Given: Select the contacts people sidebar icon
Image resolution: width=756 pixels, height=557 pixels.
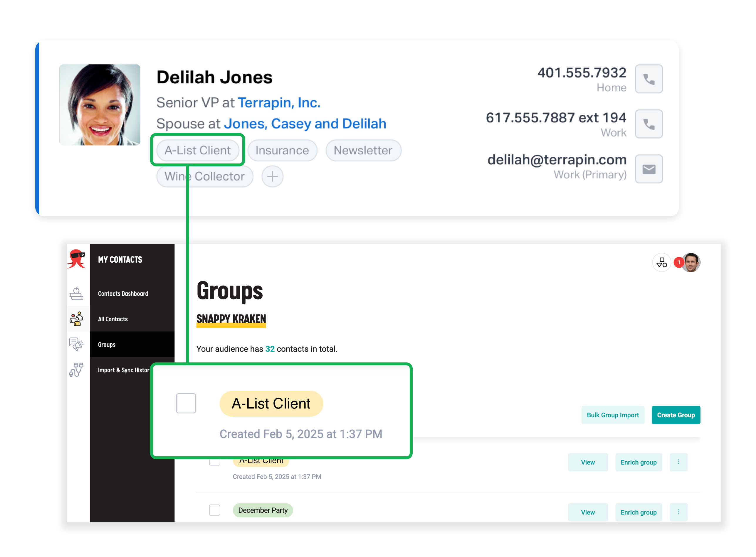Looking at the screenshot, I should [76, 319].
